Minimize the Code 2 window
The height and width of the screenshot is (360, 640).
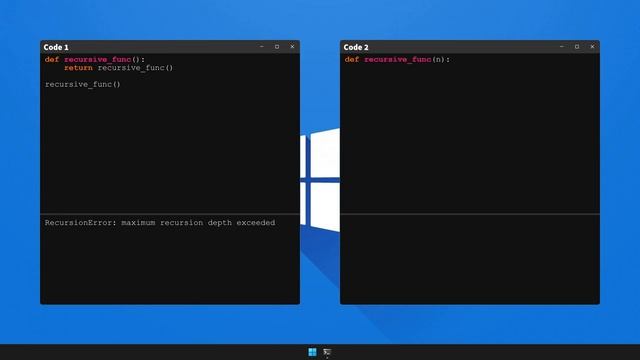(x=562, y=47)
